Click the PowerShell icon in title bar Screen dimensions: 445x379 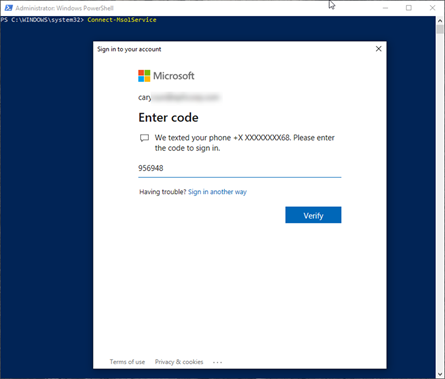[8, 8]
